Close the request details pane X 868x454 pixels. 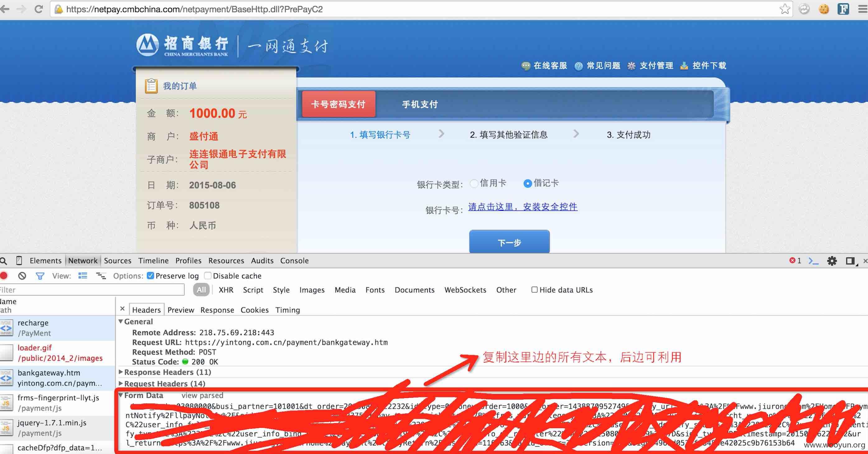point(123,309)
